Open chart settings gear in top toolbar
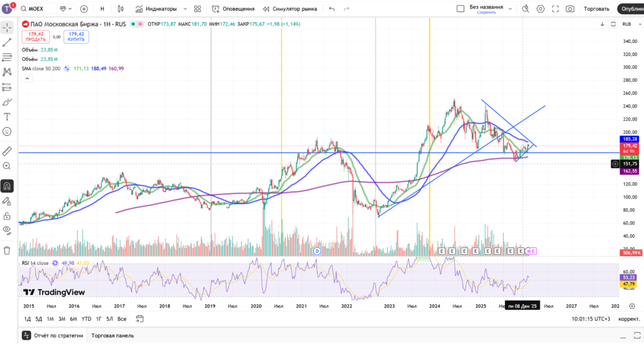This screenshot has width=644, height=344. point(540,9)
